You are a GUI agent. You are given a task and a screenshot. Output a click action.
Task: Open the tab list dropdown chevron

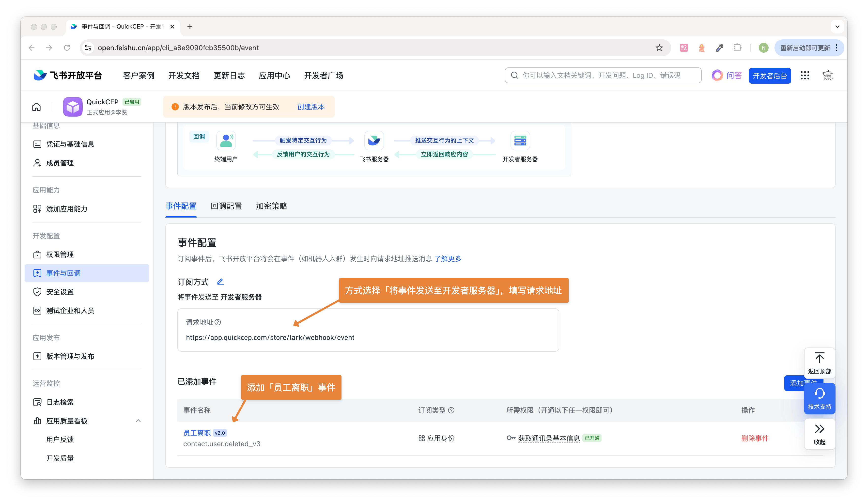pos(837,27)
